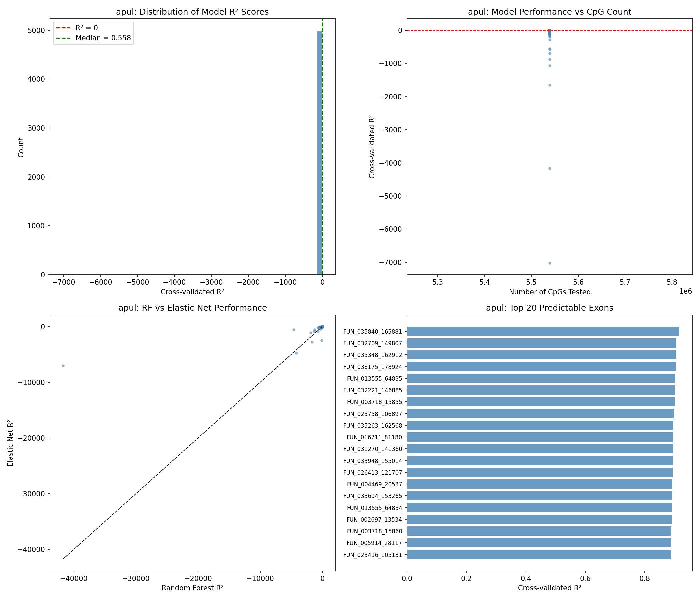This screenshot has width=700, height=600.
Task: Click the 'Random Forest R²' axis label
Action: tap(192, 588)
